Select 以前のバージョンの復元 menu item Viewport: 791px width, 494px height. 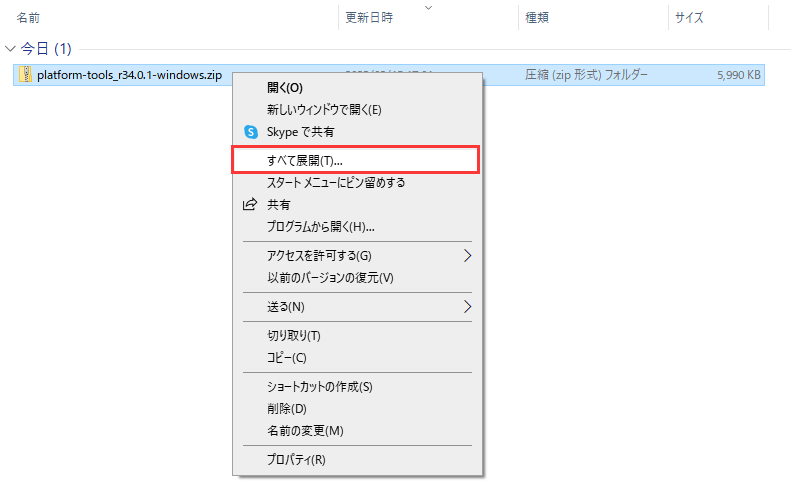330,277
